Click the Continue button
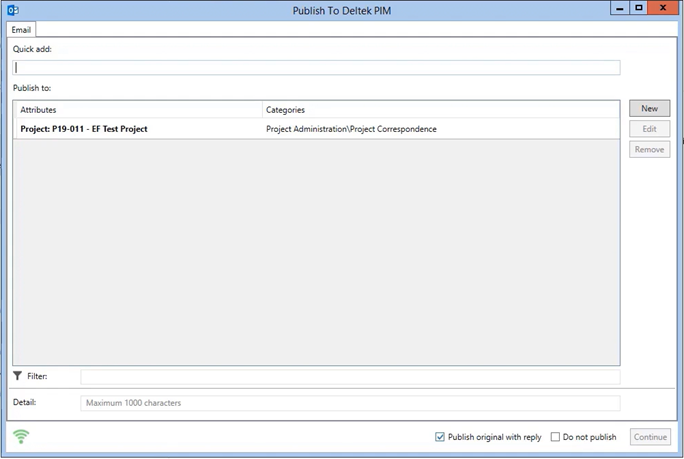This screenshot has width=684, height=459. 650,437
